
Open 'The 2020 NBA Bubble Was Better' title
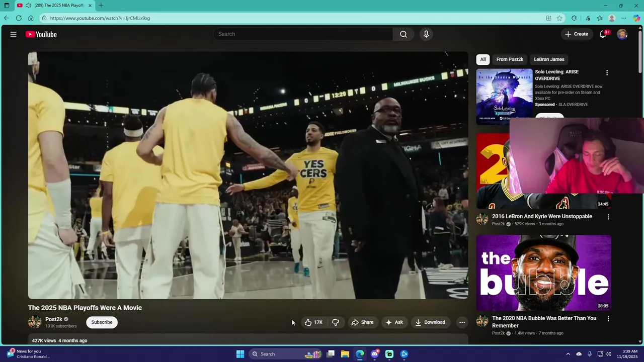point(544,322)
